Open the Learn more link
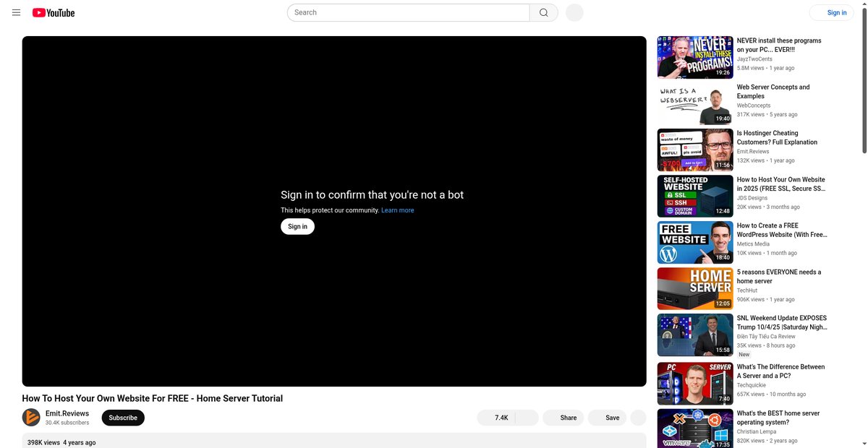The height and width of the screenshot is (448, 868). point(398,210)
